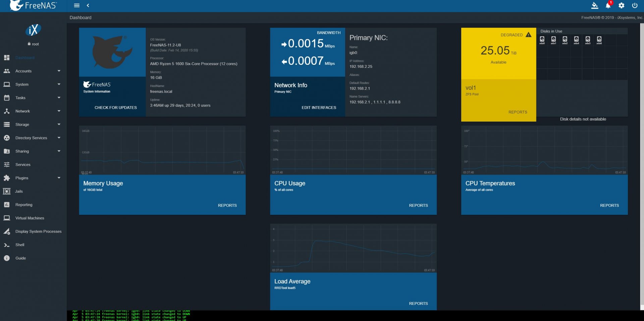Select disk ada4 icon
Viewport: 644px width, 321px height.
[x=576, y=40]
